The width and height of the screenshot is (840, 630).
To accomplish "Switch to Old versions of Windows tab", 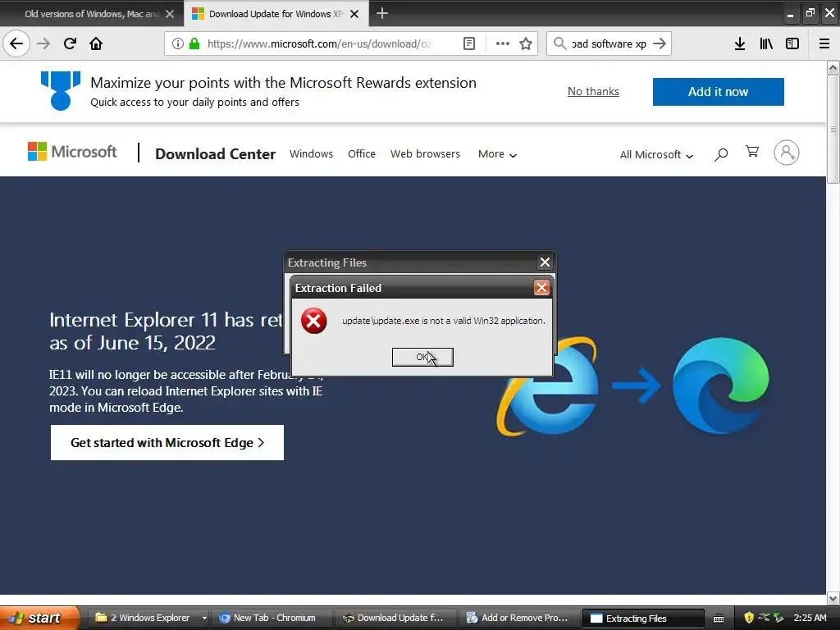I will (92, 14).
